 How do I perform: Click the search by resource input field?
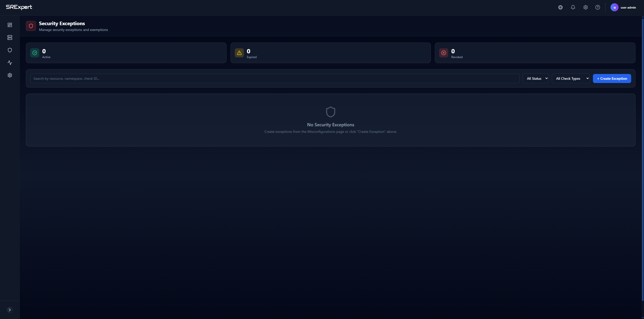coord(275,78)
